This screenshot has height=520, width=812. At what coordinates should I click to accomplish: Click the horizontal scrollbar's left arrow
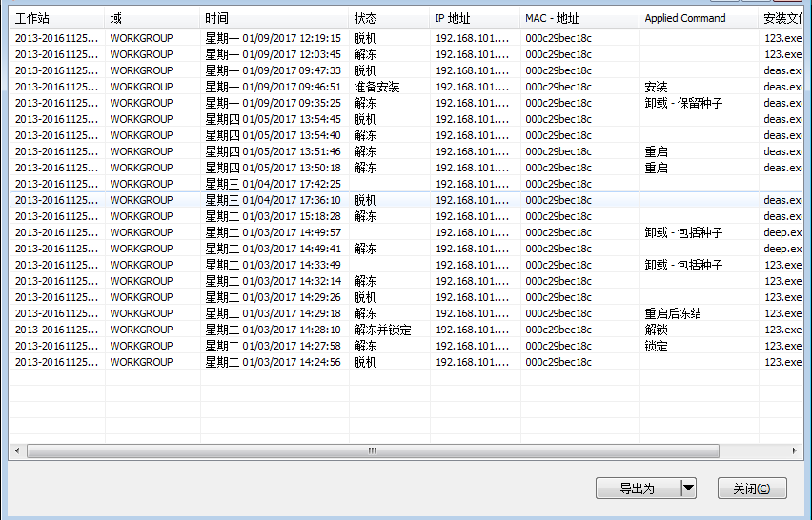tap(15, 450)
